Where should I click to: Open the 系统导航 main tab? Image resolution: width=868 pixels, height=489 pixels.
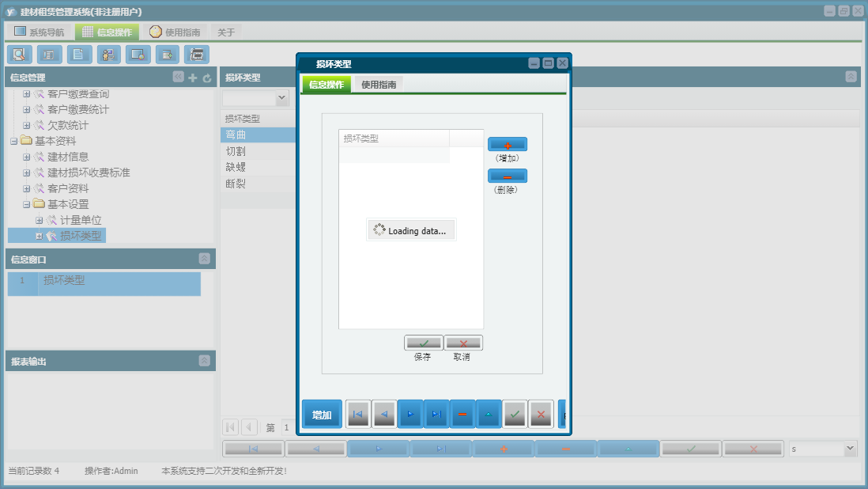point(39,32)
